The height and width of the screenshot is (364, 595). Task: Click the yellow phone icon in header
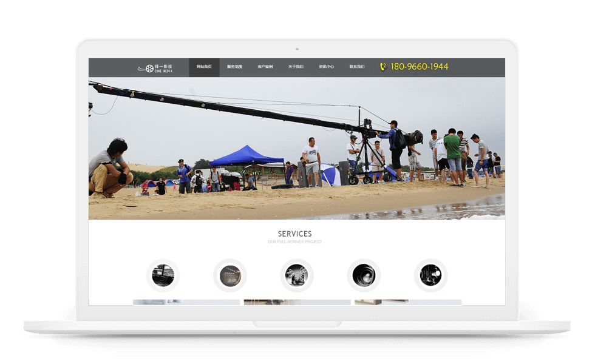(x=383, y=67)
